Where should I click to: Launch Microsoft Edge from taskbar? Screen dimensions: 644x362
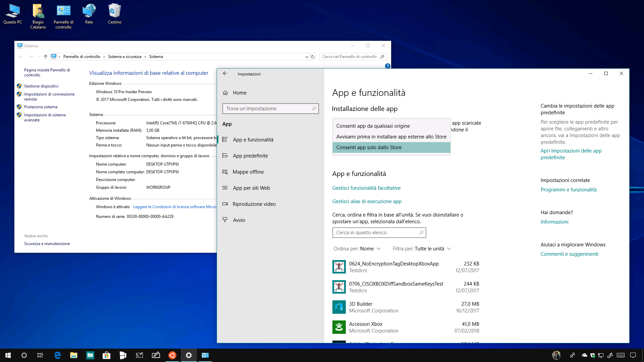[57, 355]
